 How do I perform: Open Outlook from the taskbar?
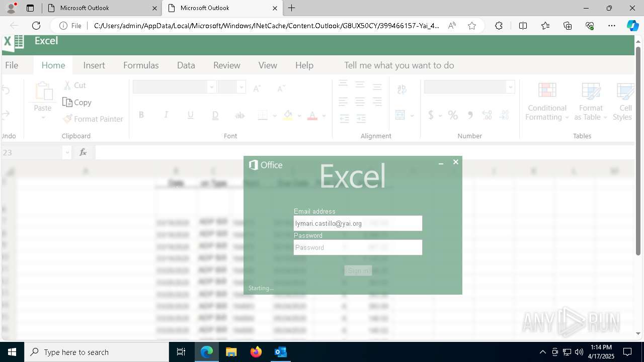coord(281,352)
